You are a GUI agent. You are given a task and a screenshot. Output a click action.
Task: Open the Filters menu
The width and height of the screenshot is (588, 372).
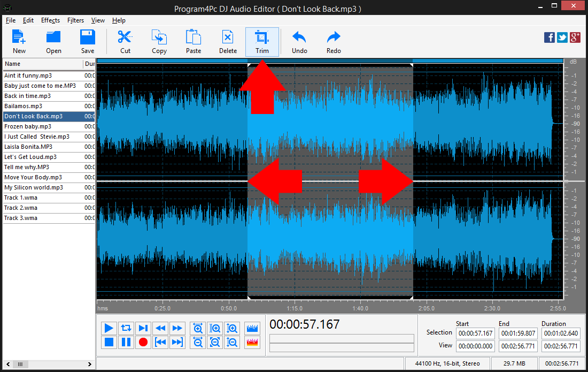[75, 20]
